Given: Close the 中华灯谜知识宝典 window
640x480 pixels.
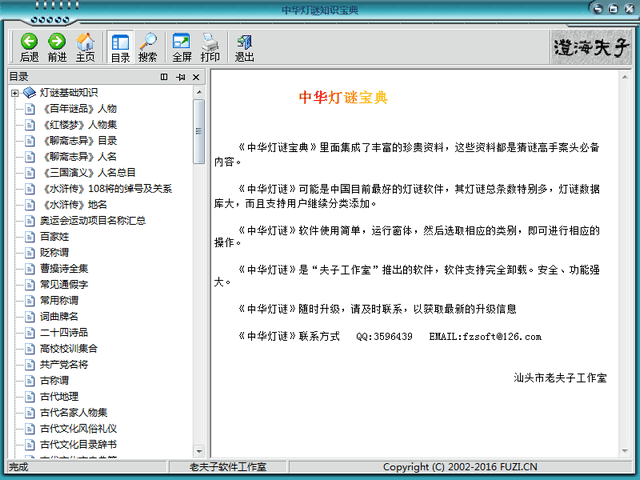Looking at the screenshot, I should pos(629,9).
